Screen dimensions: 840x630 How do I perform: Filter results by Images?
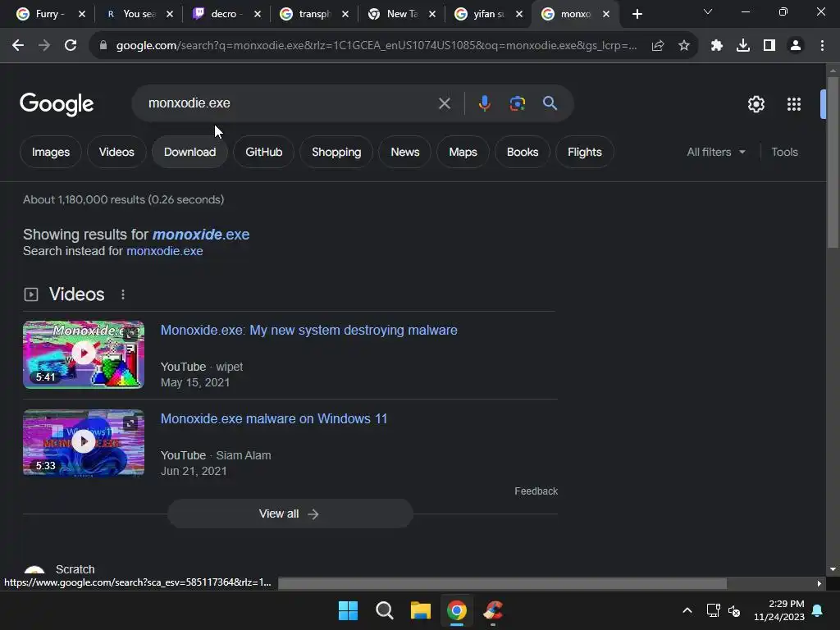(x=50, y=152)
